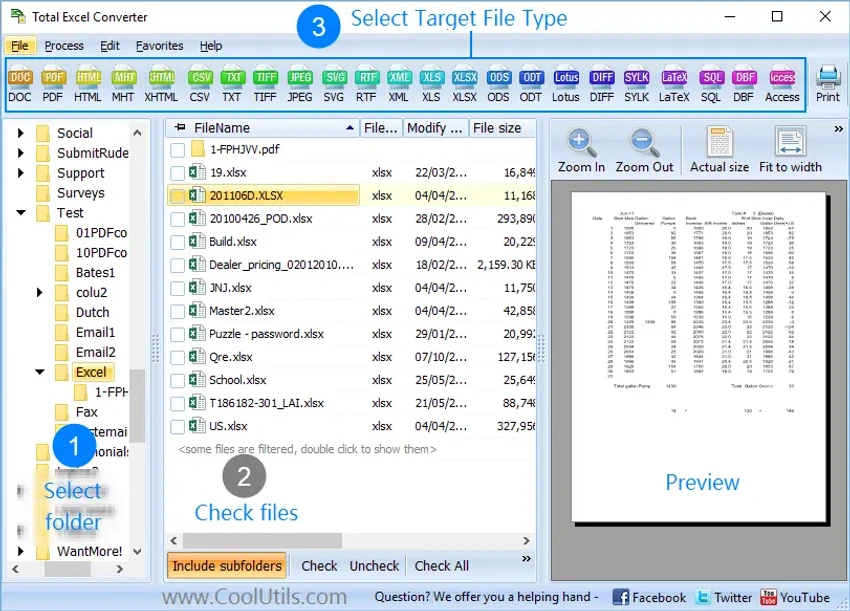
Task: Select DOC as target format
Action: 20,85
